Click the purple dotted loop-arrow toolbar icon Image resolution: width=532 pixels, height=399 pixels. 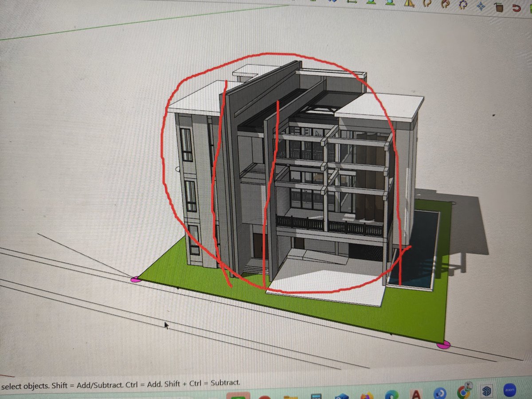coord(462,4)
